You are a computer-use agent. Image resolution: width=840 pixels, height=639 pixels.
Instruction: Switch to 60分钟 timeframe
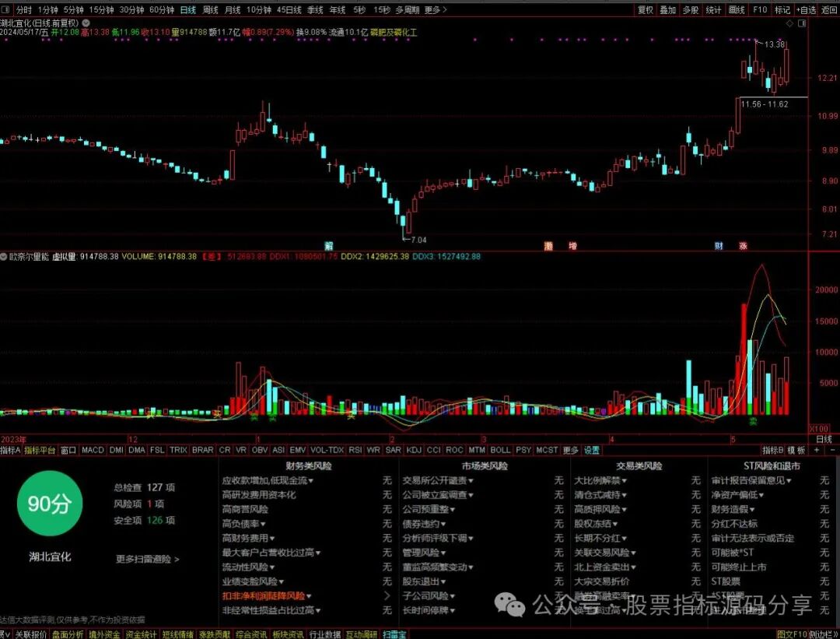[162, 9]
